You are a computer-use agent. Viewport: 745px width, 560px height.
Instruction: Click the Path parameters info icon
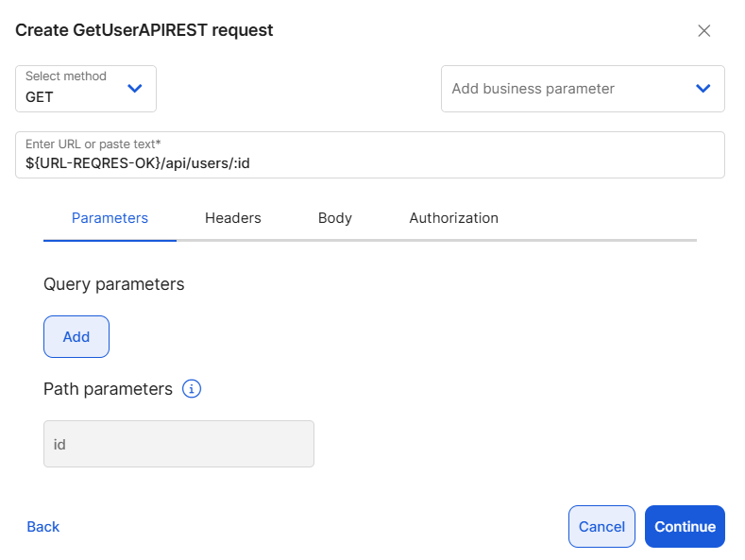point(192,389)
